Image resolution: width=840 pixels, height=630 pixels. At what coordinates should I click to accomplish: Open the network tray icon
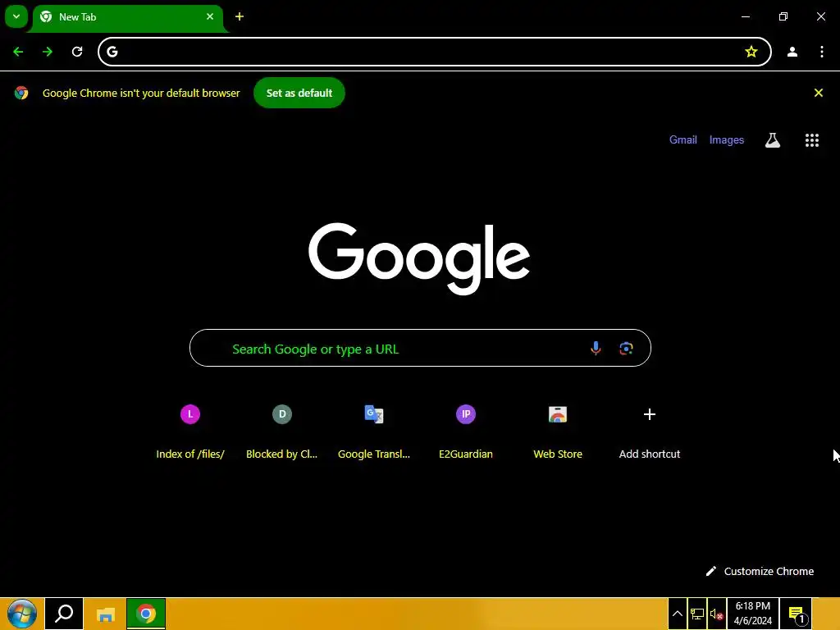697,614
